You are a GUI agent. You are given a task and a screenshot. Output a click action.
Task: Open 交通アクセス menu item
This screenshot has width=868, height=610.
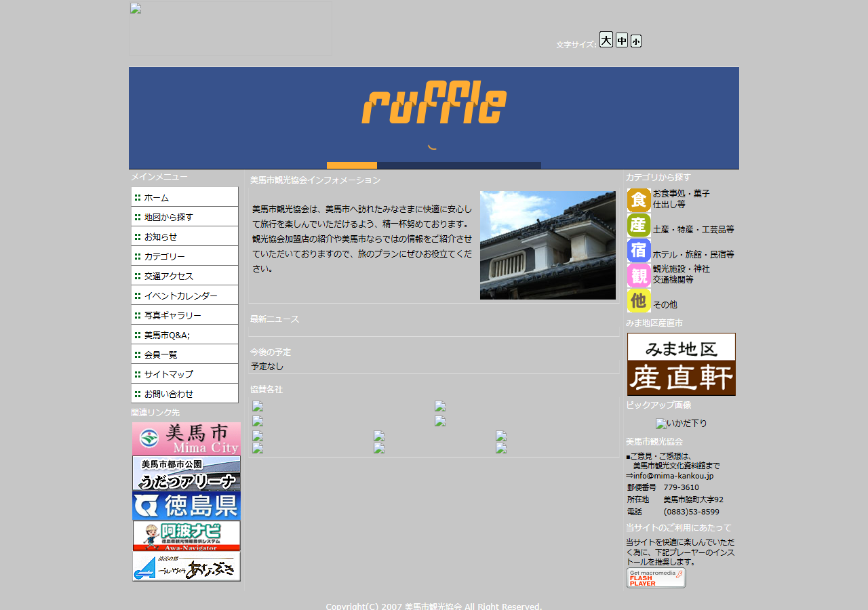184,276
